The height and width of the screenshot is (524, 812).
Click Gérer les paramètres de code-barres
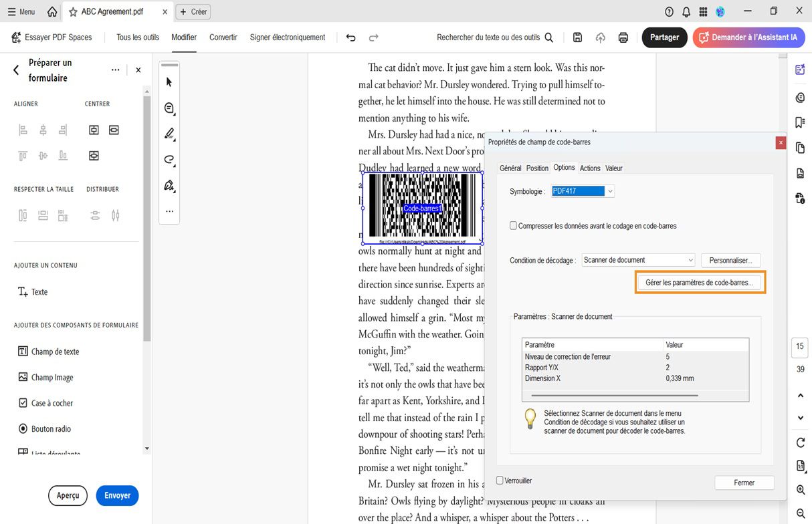(x=699, y=283)
